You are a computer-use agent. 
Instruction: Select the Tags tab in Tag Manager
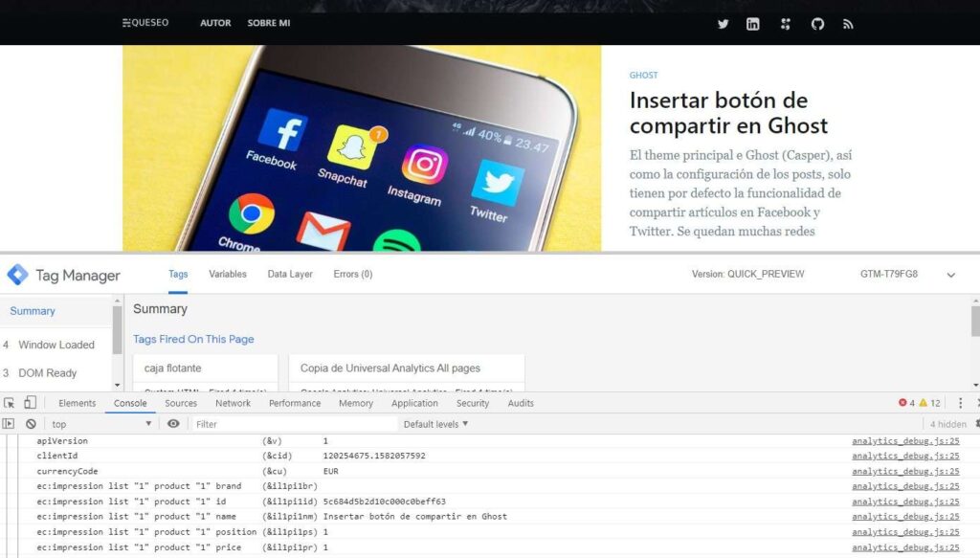pyautogui.click(x=178, y=275)
